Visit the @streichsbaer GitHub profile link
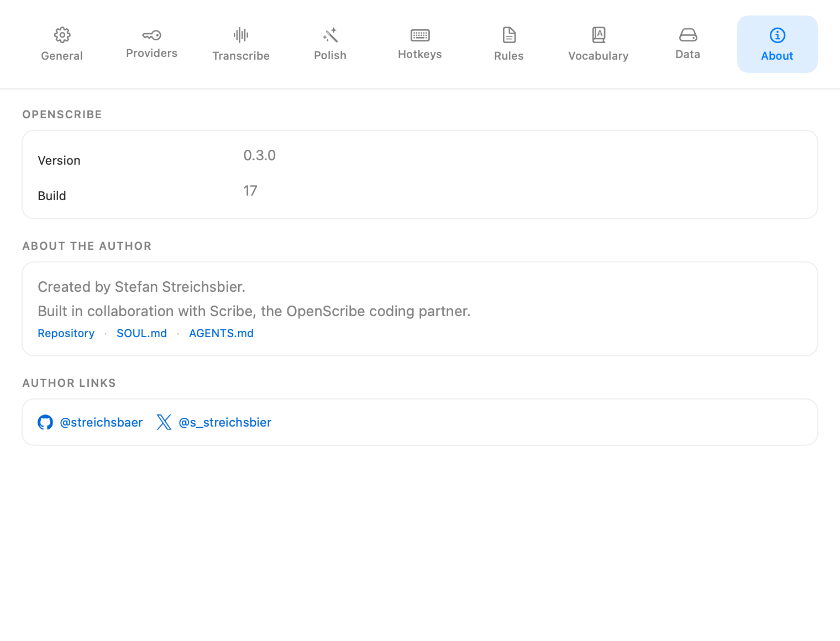Image resolution: width=840 pixels, height=641 pixels. [101, 422]
